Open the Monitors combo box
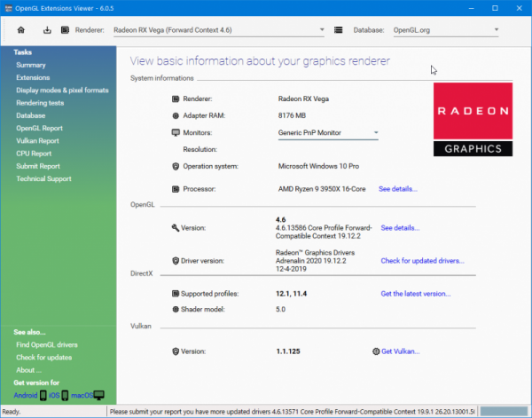 [x=327, y=133]
